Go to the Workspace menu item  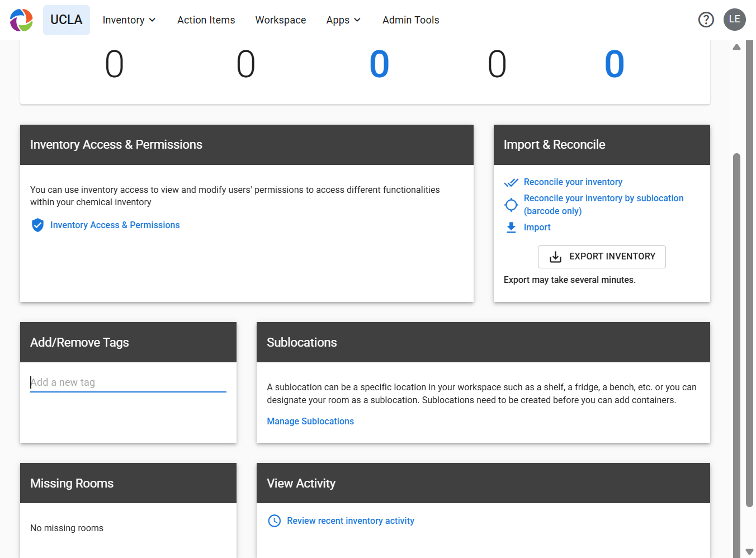[x=281, y=20]
